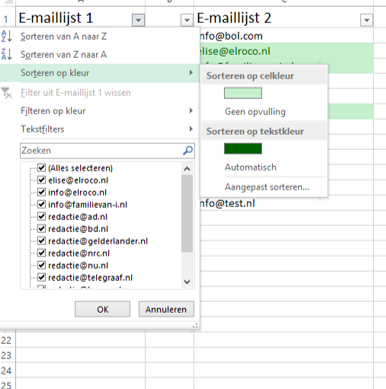386x389 pixels.
Task: Uncheck elise@elroco.nl in the filter list
Action: (x=41, y=180)
